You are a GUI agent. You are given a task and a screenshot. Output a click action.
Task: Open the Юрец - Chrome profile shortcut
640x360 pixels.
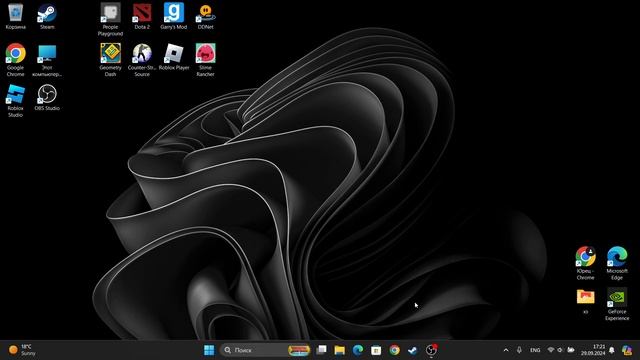[585, 263]
